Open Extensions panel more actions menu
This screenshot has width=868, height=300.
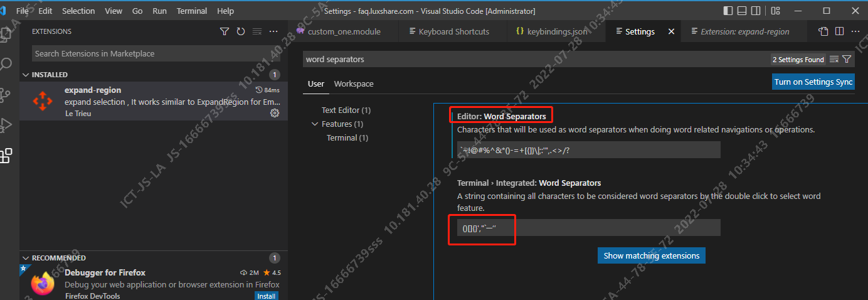(273, 31)
